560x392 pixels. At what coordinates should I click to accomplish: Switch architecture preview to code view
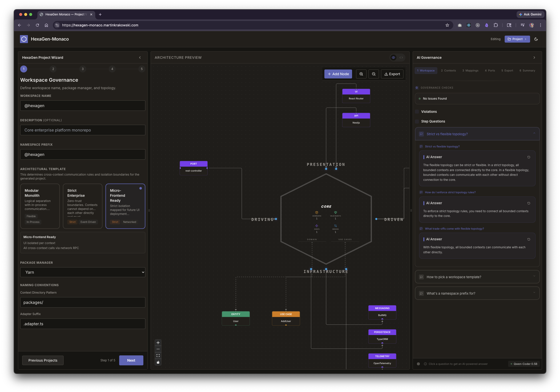(401, 58)
